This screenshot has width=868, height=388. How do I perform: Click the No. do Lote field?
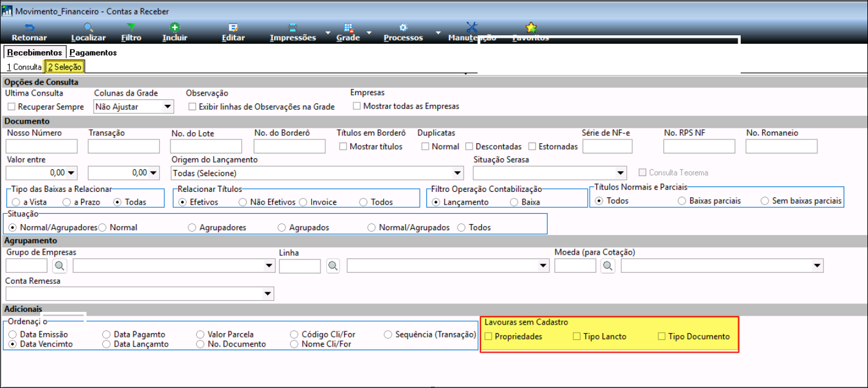click(206, 146)
